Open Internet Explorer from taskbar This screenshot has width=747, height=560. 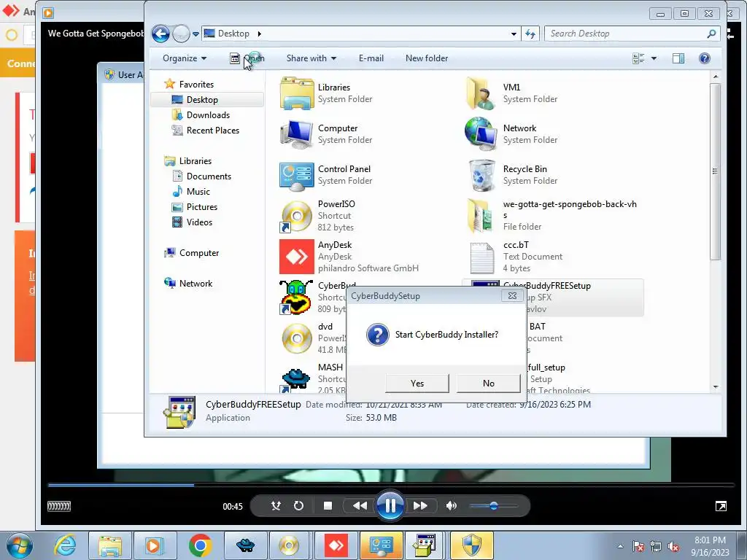click(65, 545)
